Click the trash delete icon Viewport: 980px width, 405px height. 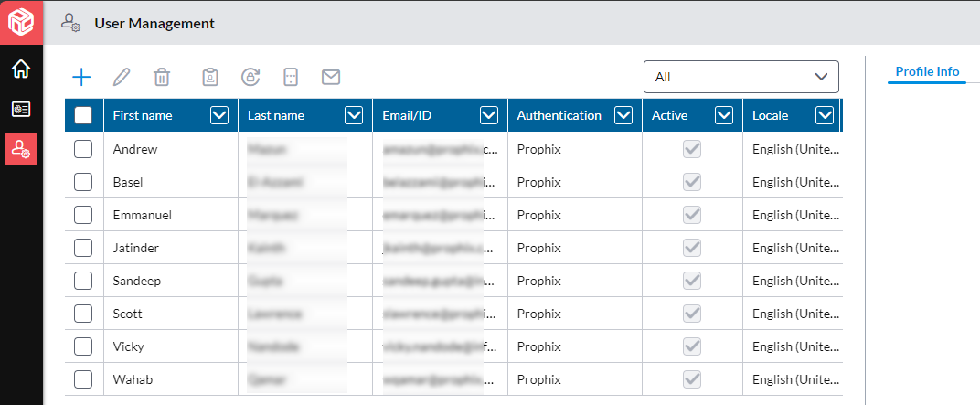162,78
